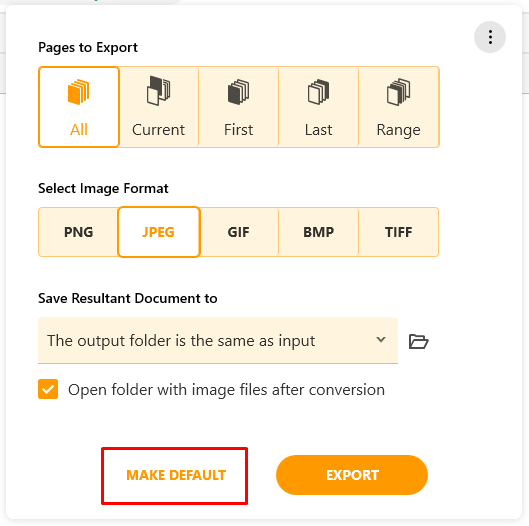Choose the Current page icon
Viewport: 529px width, 526px height.
coord(159,91)
